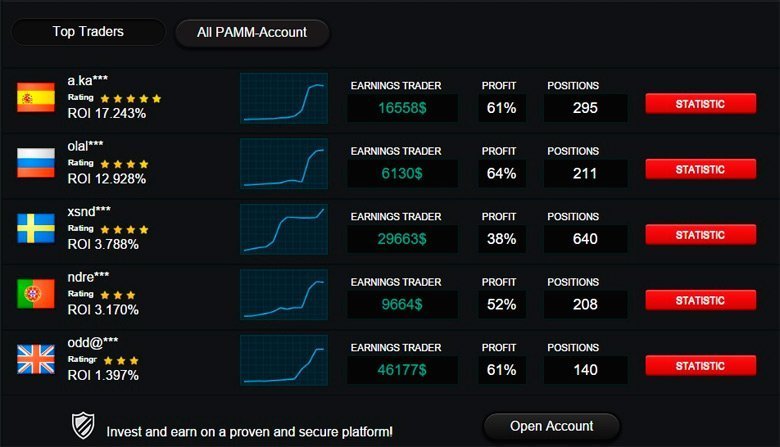Click the three-star rating of ndre***
This screenshot has width=780, height=447.
[118, 295]
